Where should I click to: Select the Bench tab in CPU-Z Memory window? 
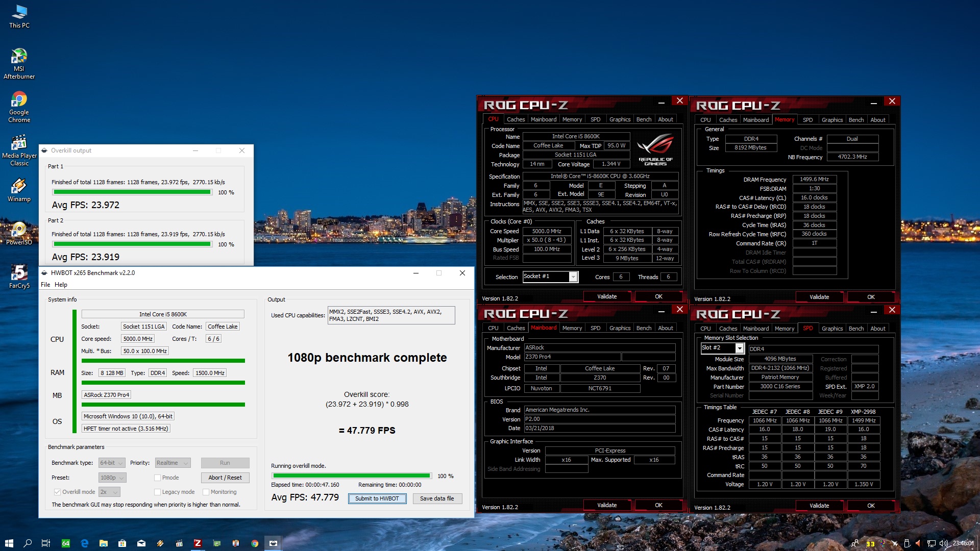[856, 120]
